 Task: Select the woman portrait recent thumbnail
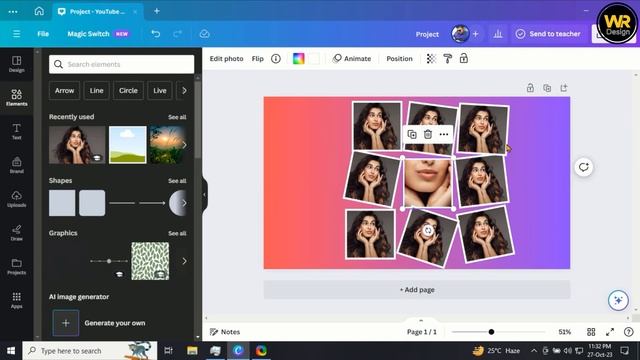pyautogui.click(x=77, y=145)
